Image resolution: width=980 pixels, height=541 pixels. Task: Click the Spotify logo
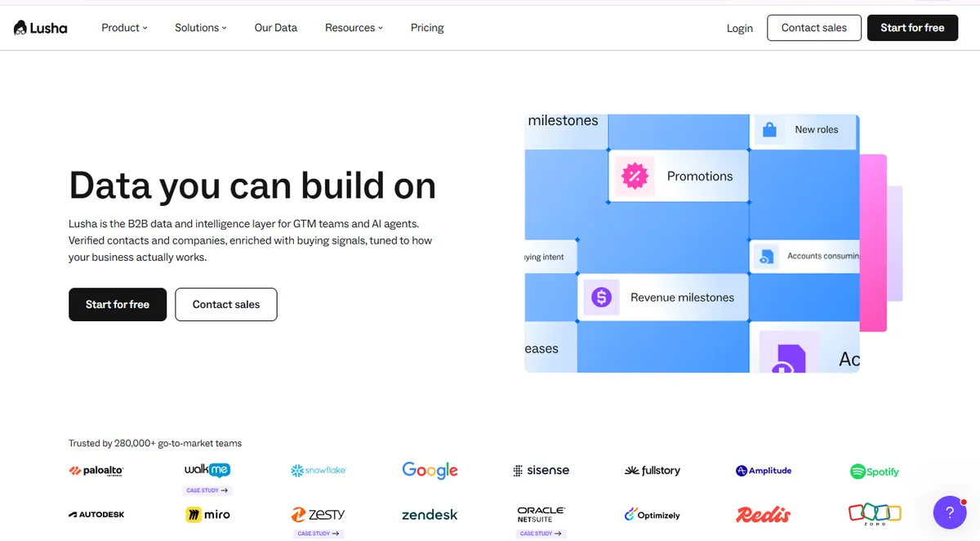coord(875,472)
